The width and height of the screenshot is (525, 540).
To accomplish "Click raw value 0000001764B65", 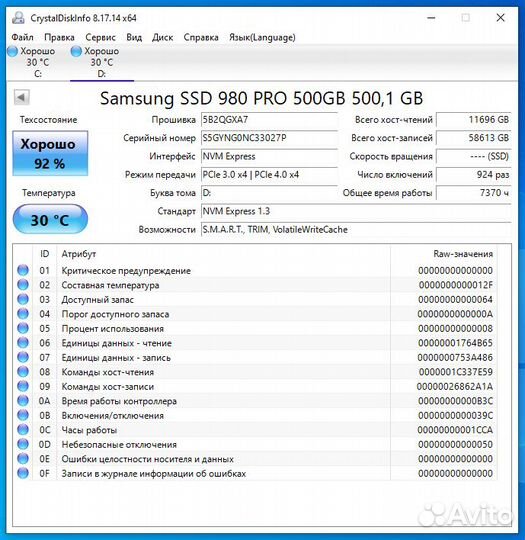I will coord(455,343).
